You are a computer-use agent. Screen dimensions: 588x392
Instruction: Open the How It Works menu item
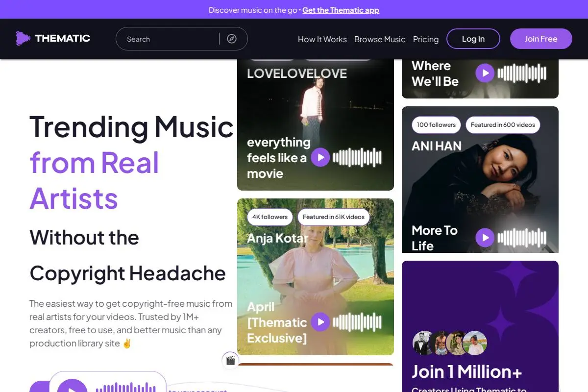pos(322,39)
